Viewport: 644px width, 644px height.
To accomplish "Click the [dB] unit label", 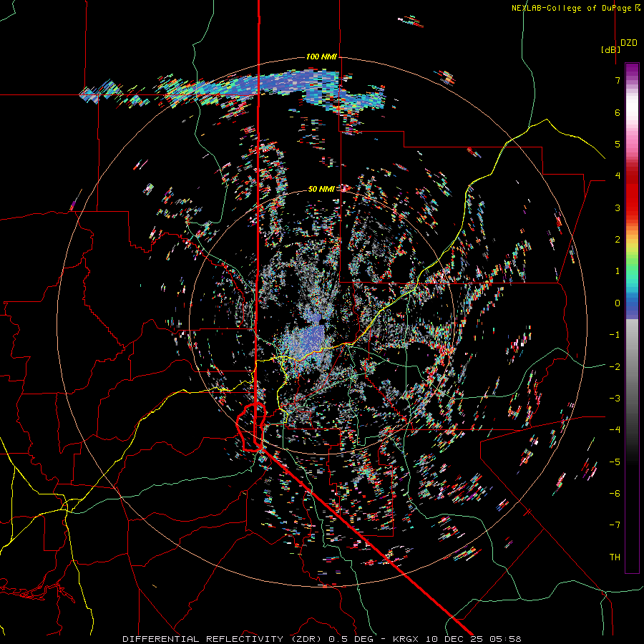I will click(x=610, y=49).
